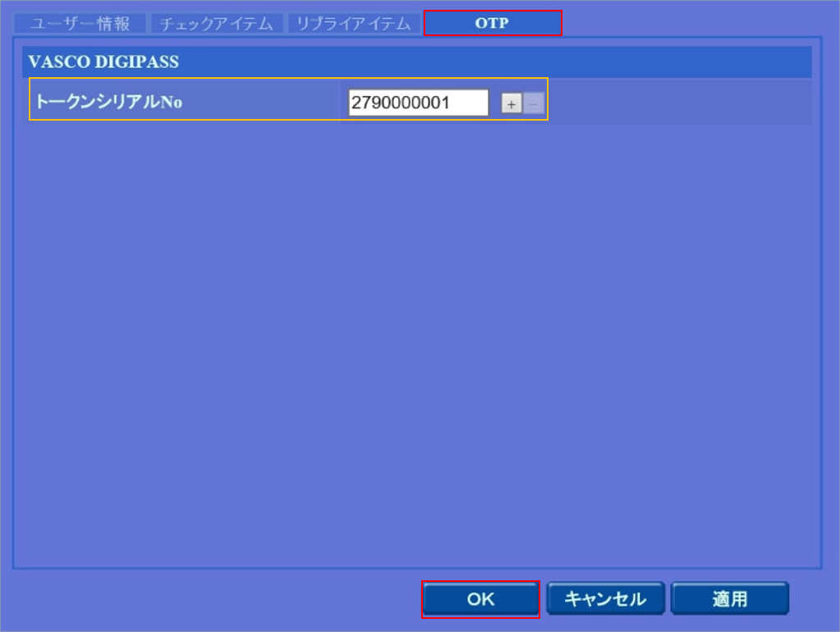Click the トークンシリアルNo label
The image size is (840, 632).
tap(108, 103)
